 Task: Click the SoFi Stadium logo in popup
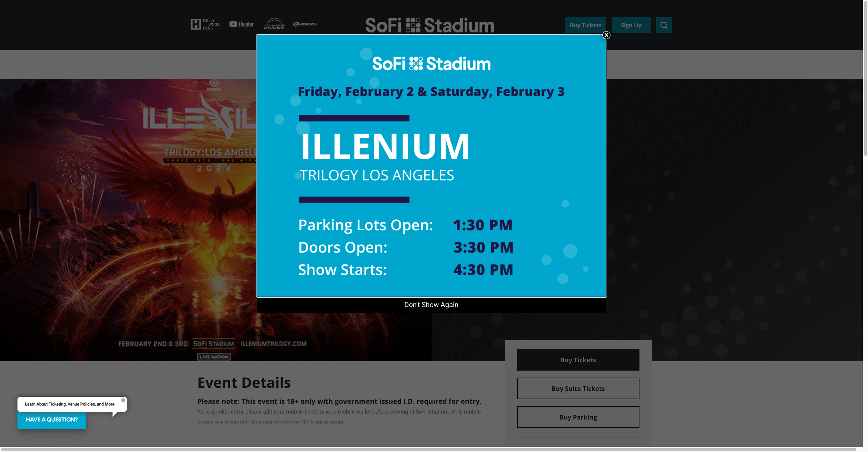431,64
